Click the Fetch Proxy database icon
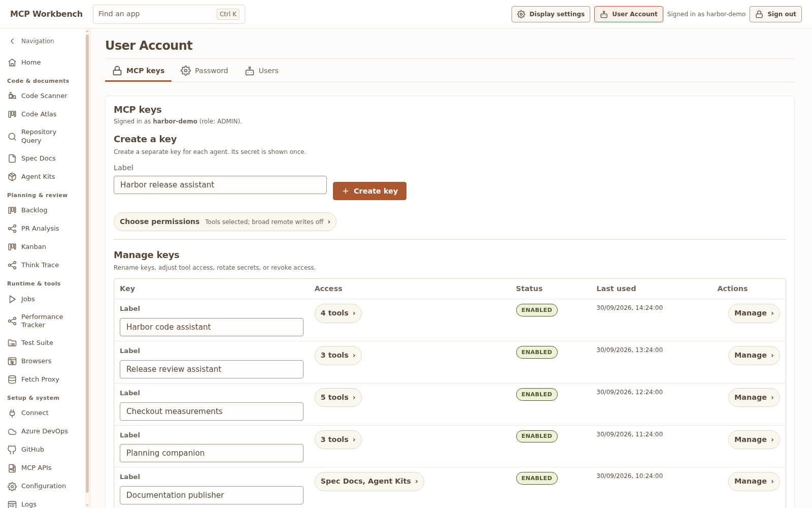The width and height of the screenshot is (812, 508). coord(12,379)
